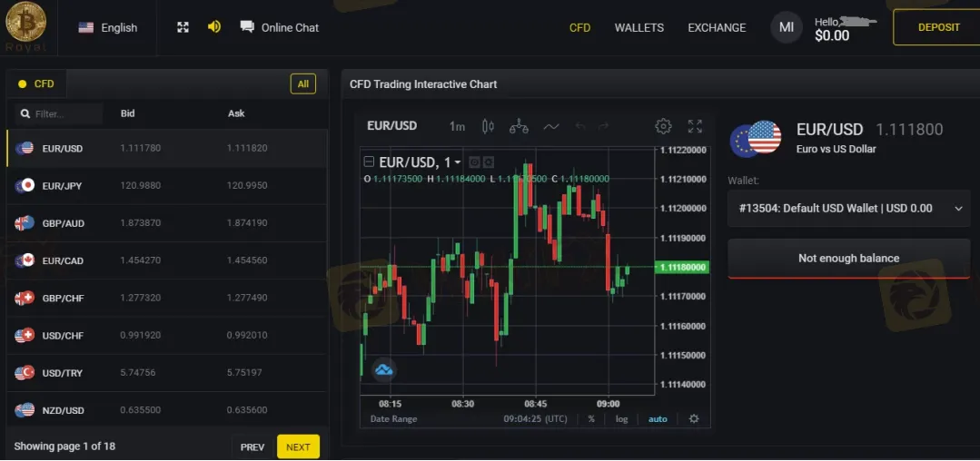980x461 pixels.
Task: Open chart settings gear icon
Action: 663,126
